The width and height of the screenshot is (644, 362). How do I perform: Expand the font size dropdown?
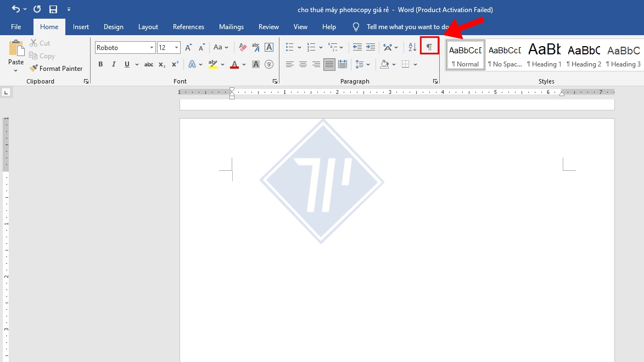176,48
